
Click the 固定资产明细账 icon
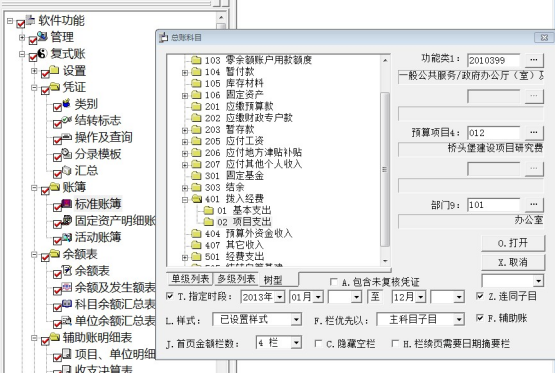(67, 220)
